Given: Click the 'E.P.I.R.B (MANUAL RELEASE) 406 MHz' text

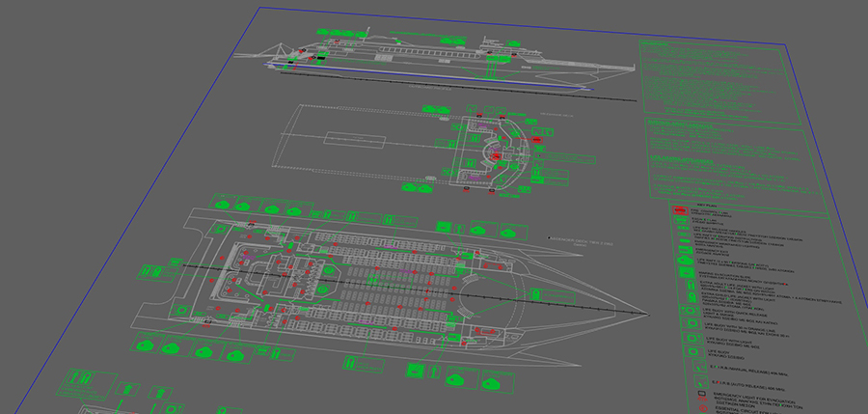Looking at the screenshot, I should [x=749, y=370].
